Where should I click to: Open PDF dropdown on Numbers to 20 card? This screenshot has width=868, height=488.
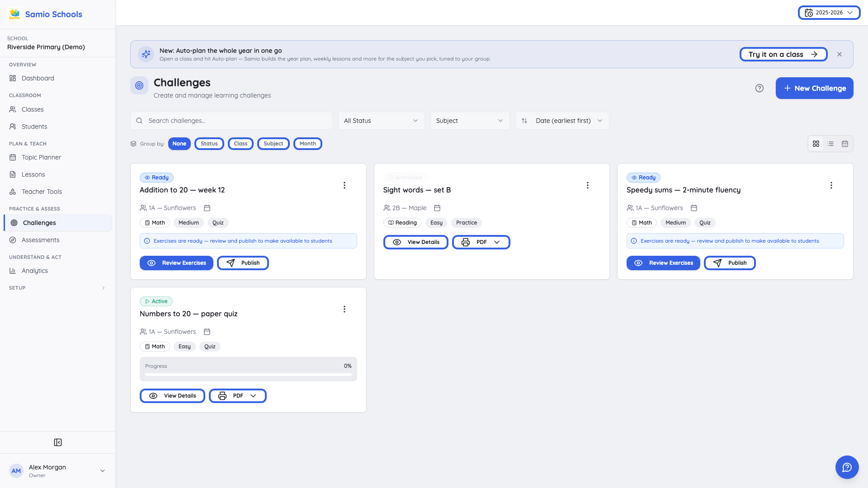[x=238, y=396]
